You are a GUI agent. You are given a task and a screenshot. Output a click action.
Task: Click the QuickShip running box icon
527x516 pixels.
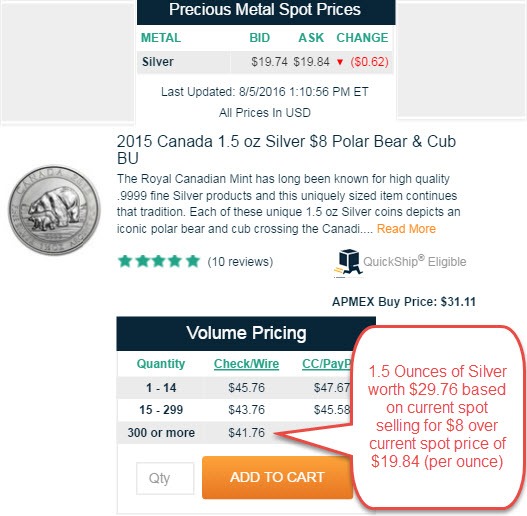click(348, 263)
